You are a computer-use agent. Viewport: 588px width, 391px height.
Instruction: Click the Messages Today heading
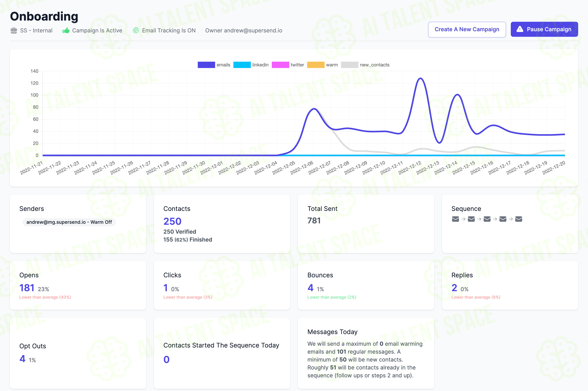coord(332,332)
